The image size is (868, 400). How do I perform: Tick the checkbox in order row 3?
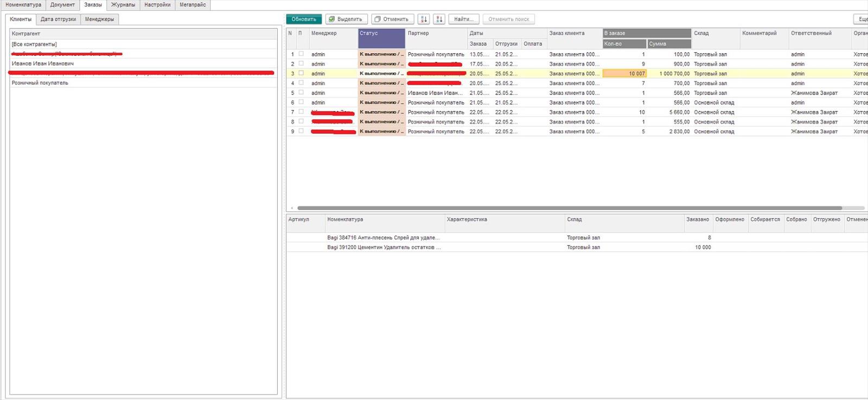point(301,73)
